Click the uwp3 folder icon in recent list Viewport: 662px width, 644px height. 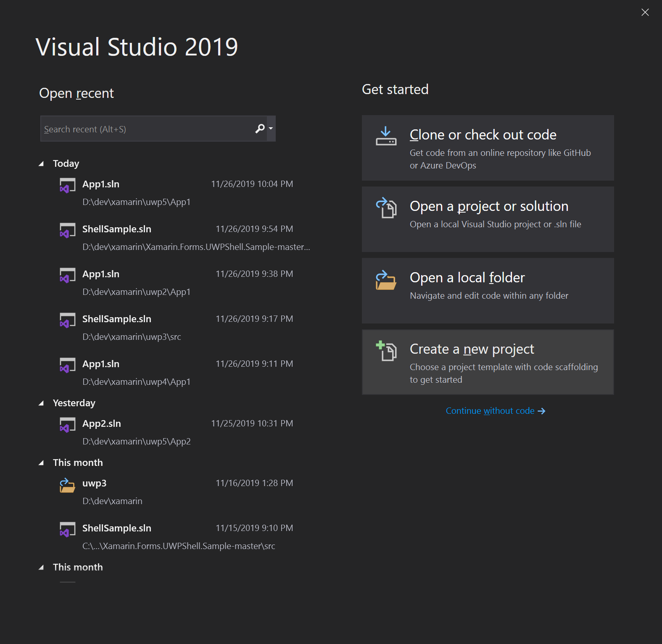pyautogui.click(x=67, y=485)
